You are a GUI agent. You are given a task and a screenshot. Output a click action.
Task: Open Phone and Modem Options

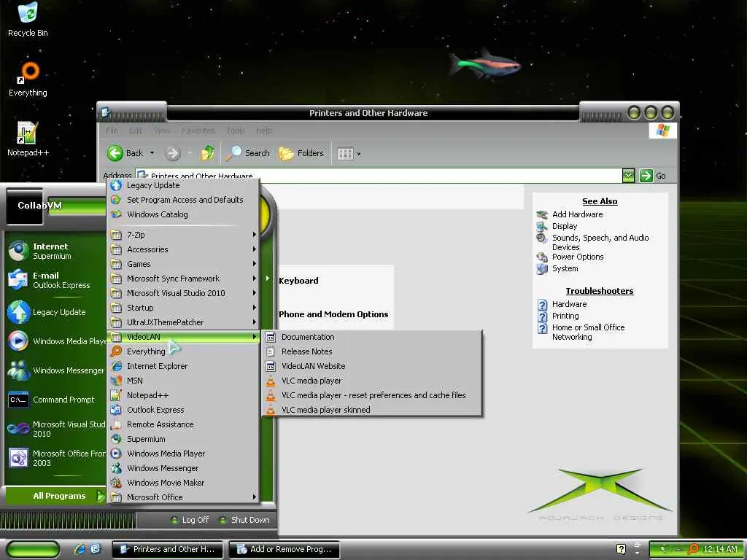333,314
